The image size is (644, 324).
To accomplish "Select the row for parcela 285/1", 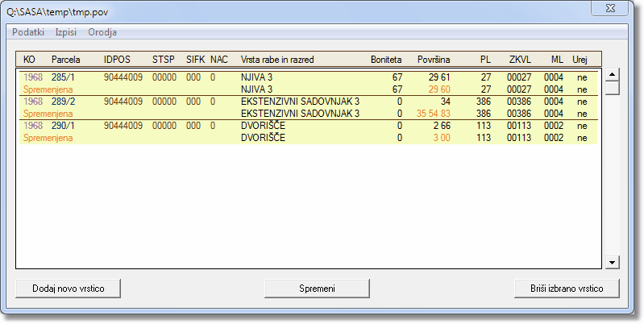I will pos(63,77).
